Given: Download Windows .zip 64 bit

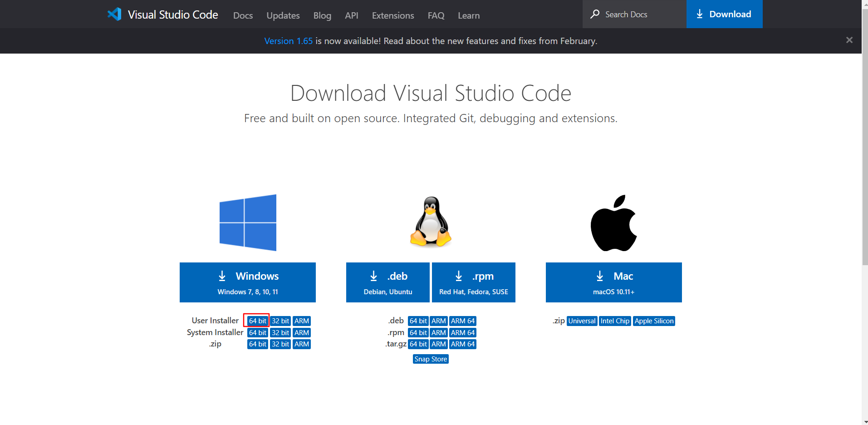Looking at the screenshot, I should coord(257,344).
